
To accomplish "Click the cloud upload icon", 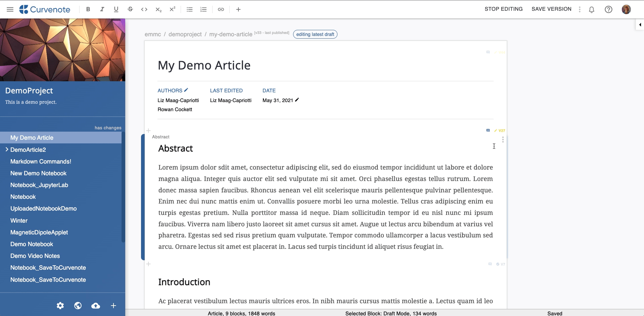I will pyautogui.click(x=96, y=306).
